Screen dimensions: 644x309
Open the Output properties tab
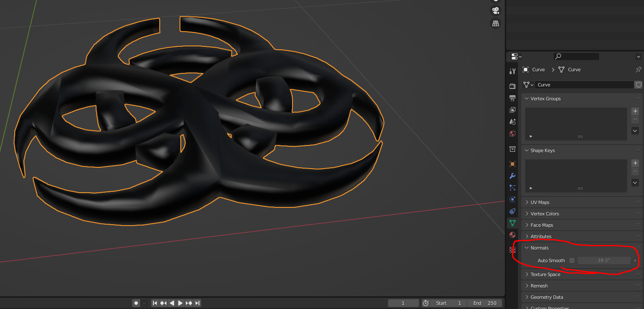coord(513,98)
